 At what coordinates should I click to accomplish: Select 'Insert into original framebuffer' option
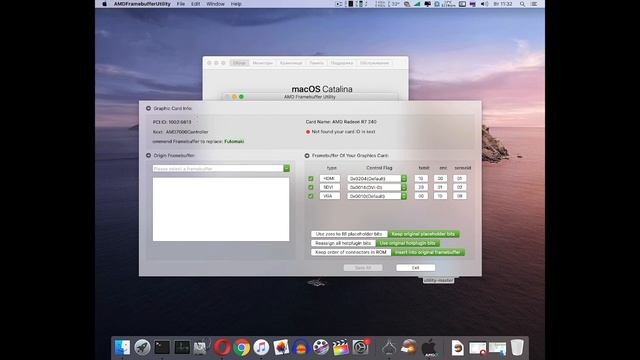point(427,252)
